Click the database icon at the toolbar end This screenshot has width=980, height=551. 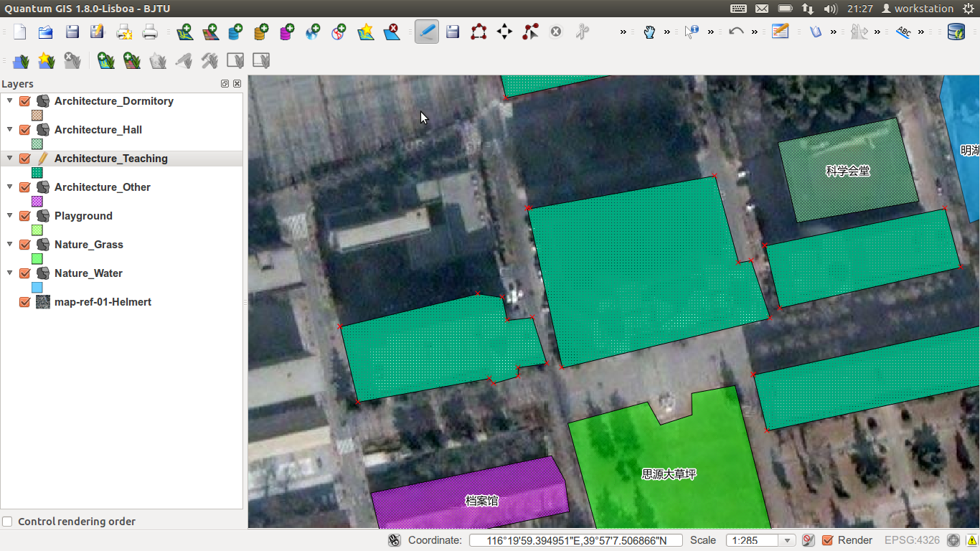point(956,32)
